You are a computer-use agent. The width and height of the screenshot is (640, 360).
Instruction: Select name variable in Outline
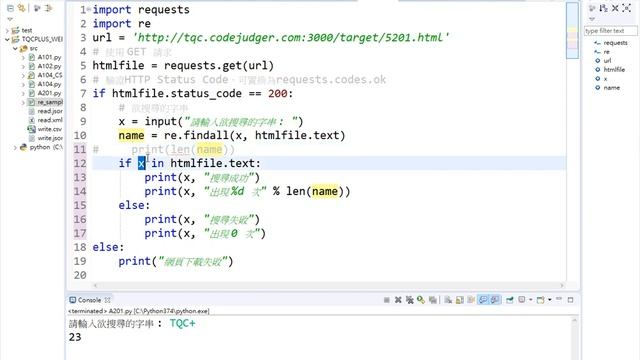click(611, 88)
